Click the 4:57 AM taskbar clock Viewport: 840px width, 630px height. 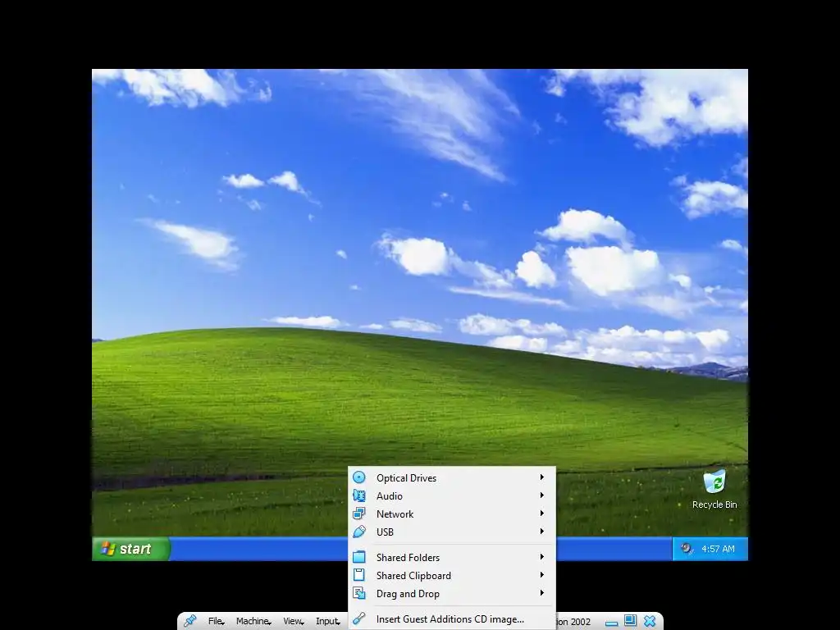718,549
